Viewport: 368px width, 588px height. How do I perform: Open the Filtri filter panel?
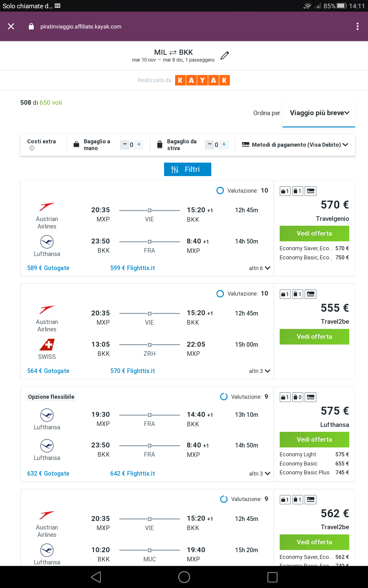click(x=187, y=169)
